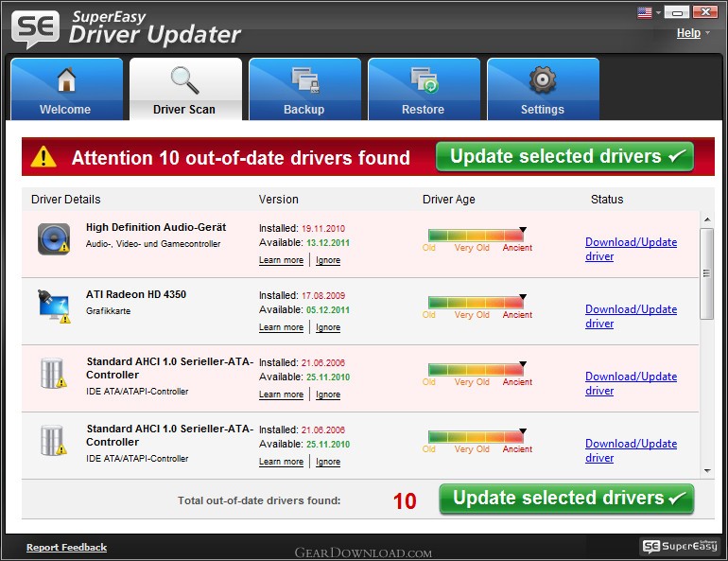Click the Grafikkarte category label

(108, 311)
